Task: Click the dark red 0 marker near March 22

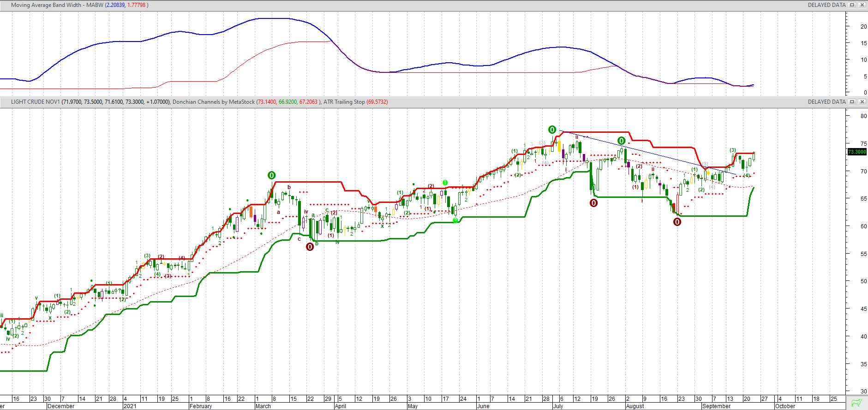Action: [x=310, y=247]
